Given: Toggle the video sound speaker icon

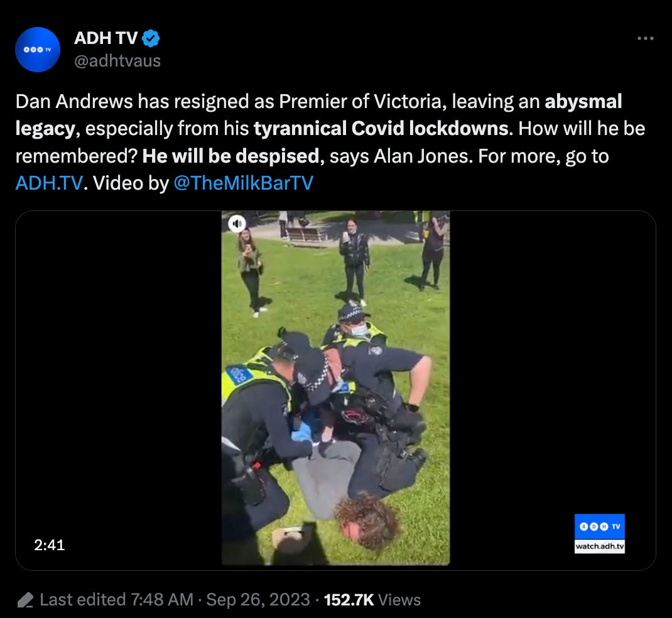Looking at the screenshot, I should click(x=237, y=224).
